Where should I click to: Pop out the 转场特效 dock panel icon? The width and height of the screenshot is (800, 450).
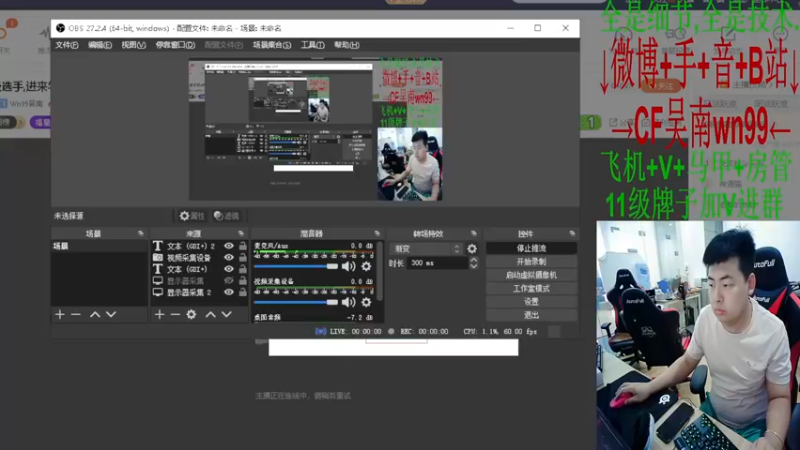(x=473, y=233)
